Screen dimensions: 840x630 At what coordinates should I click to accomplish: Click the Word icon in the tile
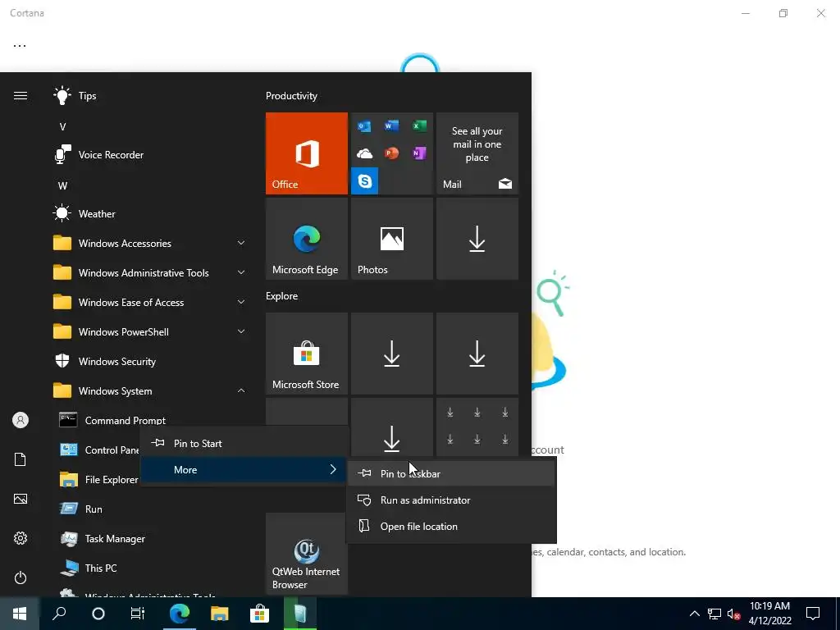tap(391, 126)
